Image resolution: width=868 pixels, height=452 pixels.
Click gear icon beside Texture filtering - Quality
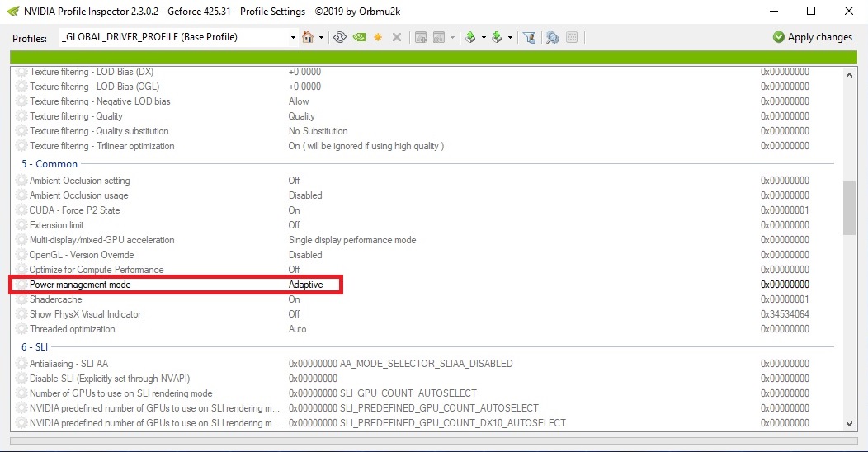(21, 116)
